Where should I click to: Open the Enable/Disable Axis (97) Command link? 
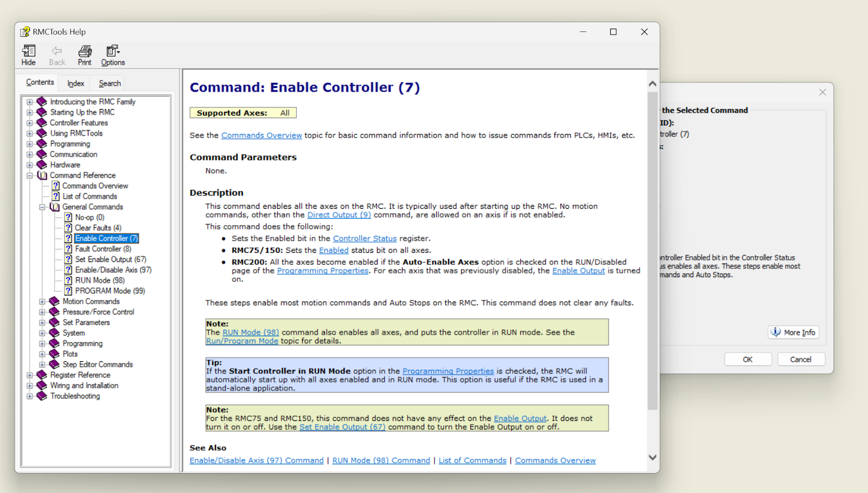257,460
